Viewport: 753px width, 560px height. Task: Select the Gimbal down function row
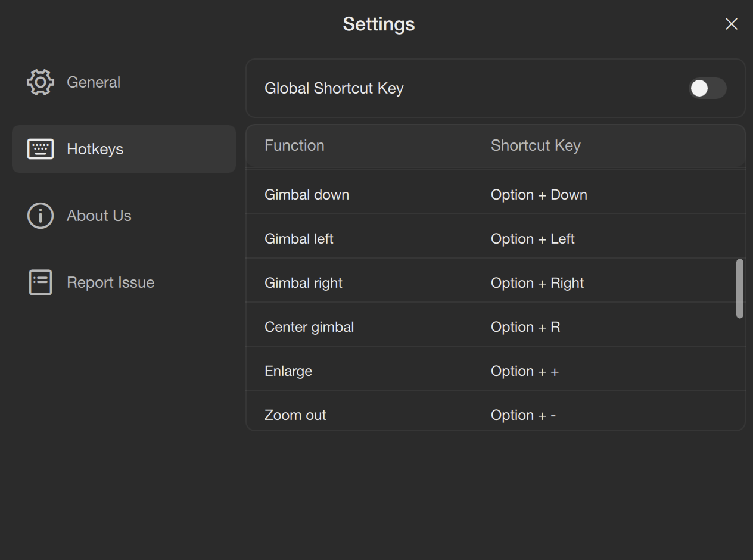[x=307, y=195]
